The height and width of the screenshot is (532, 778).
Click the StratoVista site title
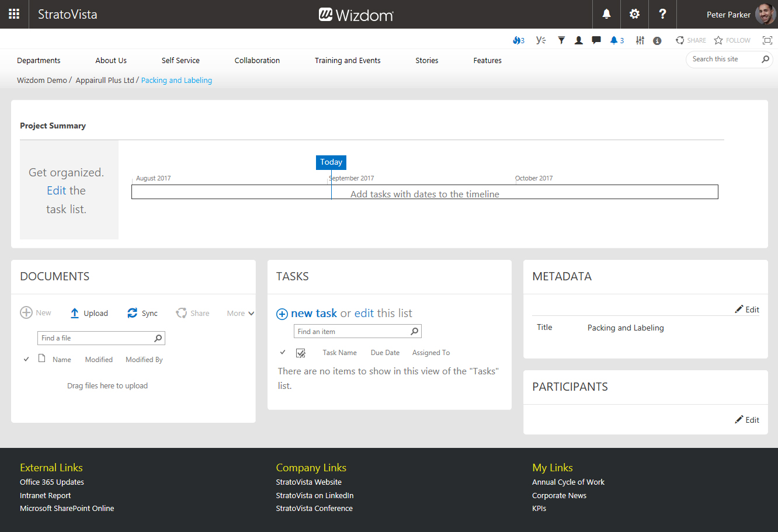(68, 14)
